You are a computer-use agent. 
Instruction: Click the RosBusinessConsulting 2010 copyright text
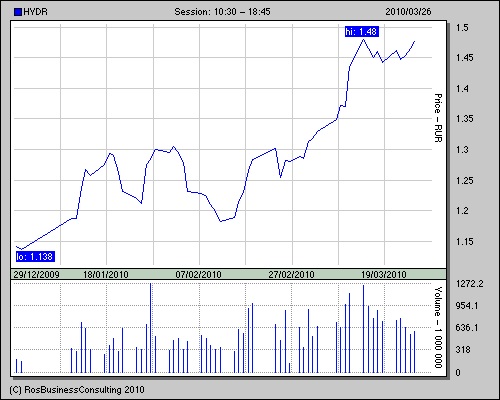tap(77, 390)
